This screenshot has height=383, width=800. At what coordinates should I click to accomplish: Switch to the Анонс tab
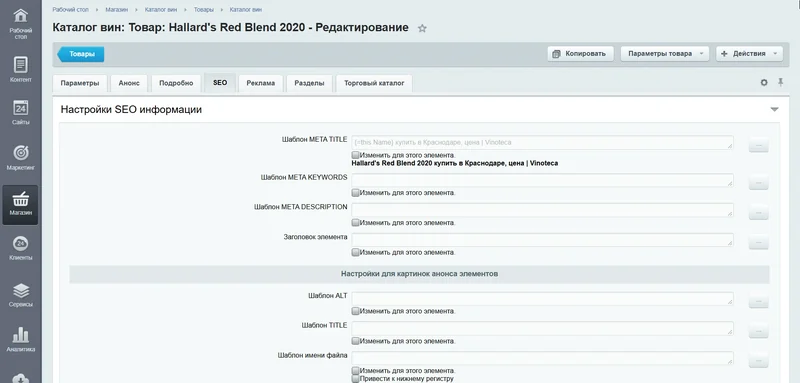point(129,83)
